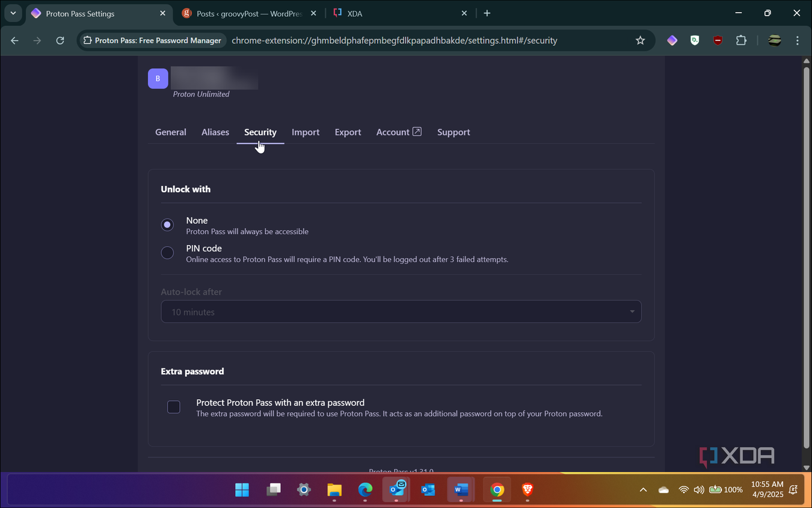Open the notification bell in system tray
812x508 pixels.
(x=793, y=489)
